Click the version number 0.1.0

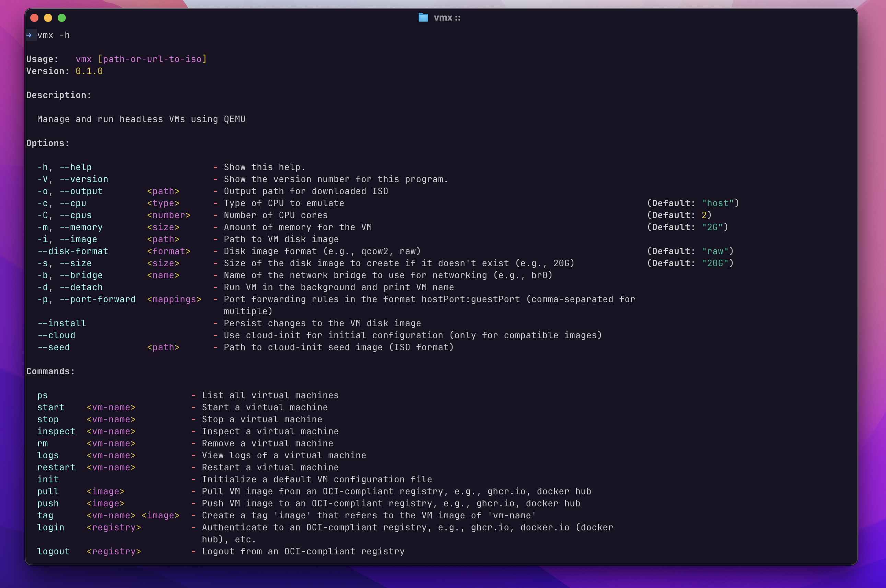point(89,71)
